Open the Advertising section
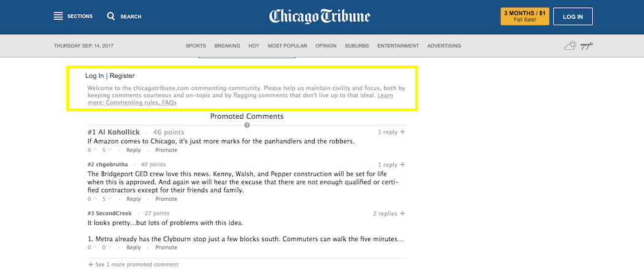 coord(444,46)
